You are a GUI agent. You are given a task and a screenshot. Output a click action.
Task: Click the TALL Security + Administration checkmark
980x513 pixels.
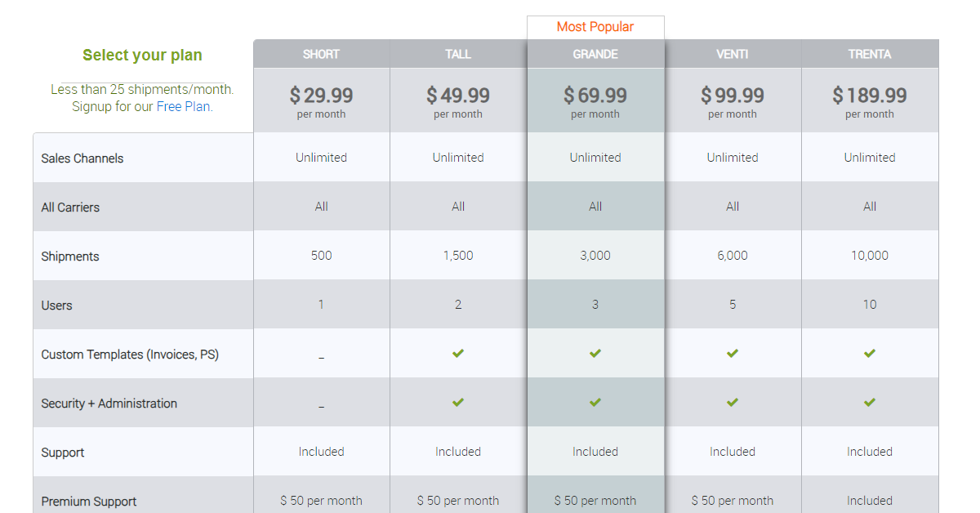click(458, 402)
